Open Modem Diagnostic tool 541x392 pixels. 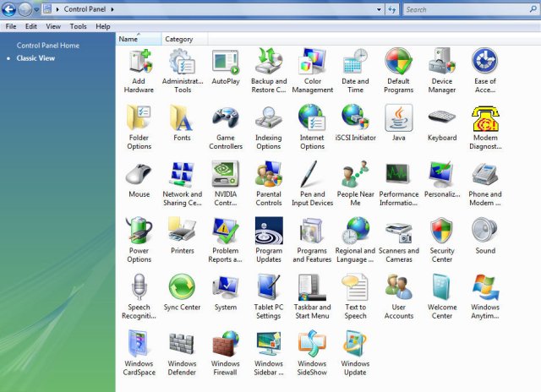pos(485,128)
